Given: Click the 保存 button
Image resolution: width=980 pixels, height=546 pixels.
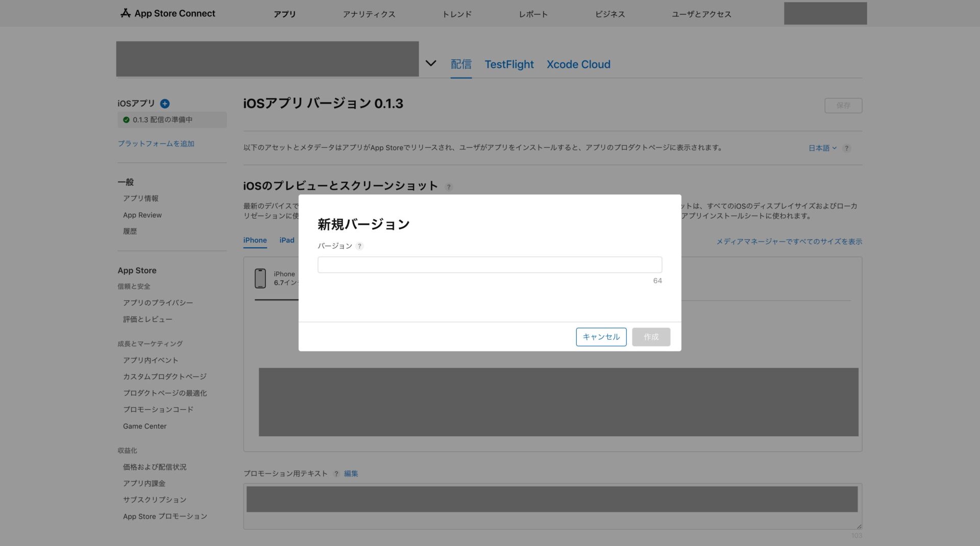Looking at the screenshot, I should (x=843, y=106).
